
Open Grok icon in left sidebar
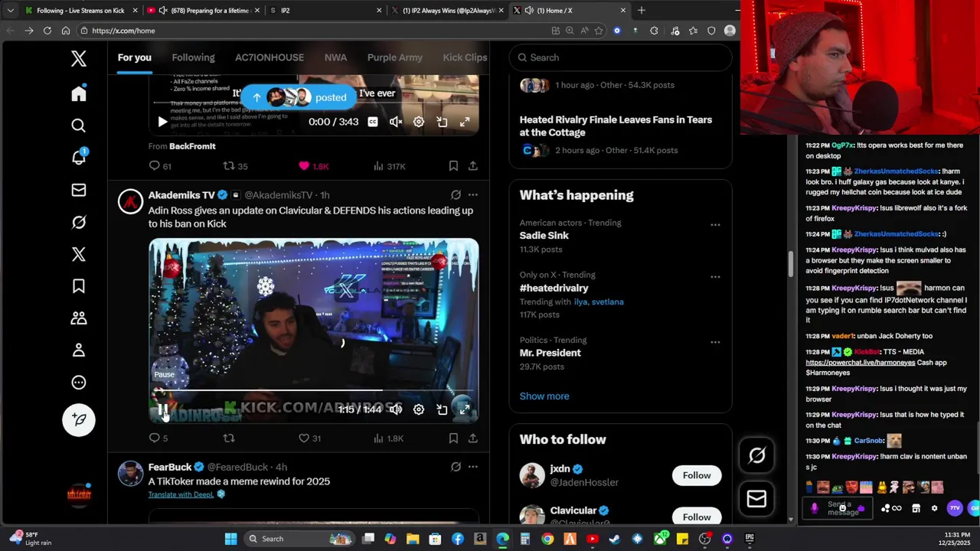click(x=78, y=222)
